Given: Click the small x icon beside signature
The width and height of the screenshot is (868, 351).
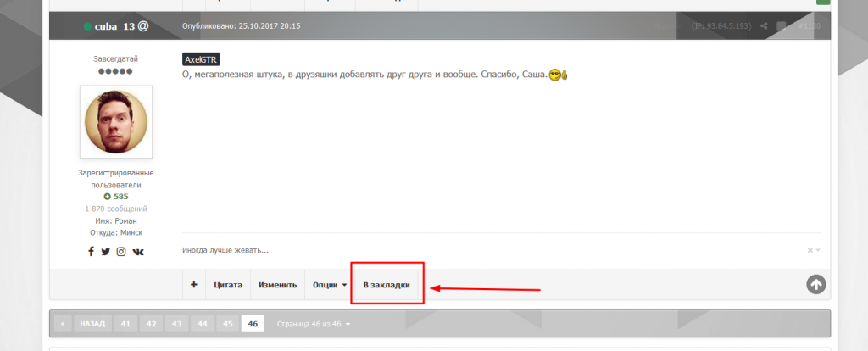Looking at the screenshot, I should coord(810,250).
